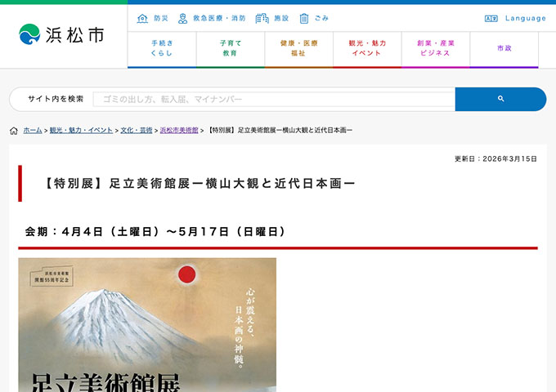Viewport: 556px width, 392px height.
Task: Open the 市政 menu tab
Action: [x=504, y=48]
